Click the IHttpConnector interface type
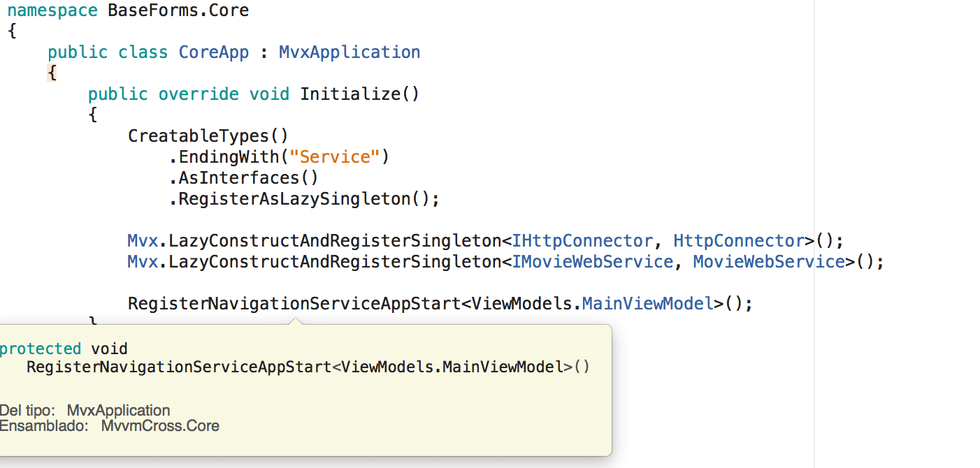Image resolution: width=980 pixels, height=468 pixels. click(582, 242)
